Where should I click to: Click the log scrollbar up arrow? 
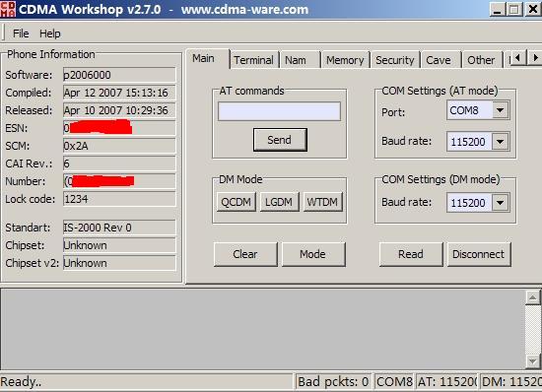532,297
